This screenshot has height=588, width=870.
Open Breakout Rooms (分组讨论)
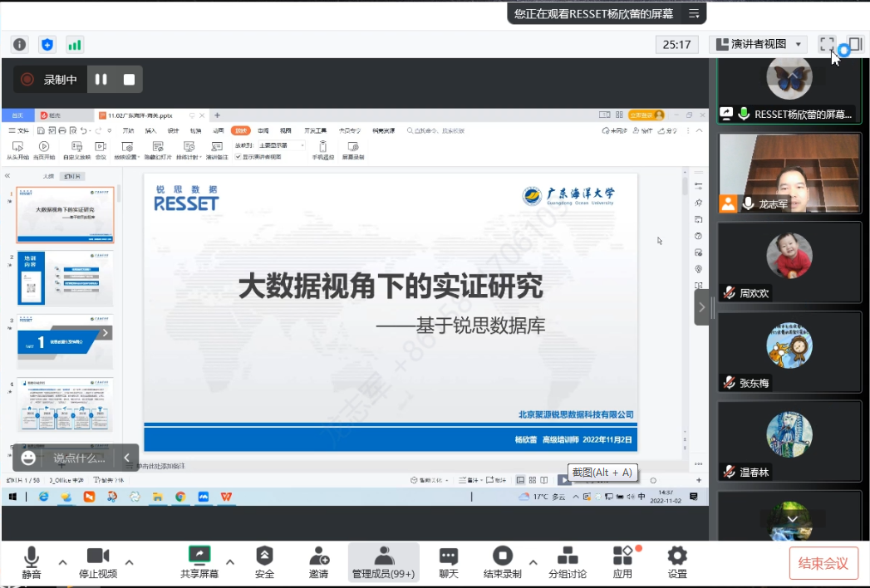568,562
